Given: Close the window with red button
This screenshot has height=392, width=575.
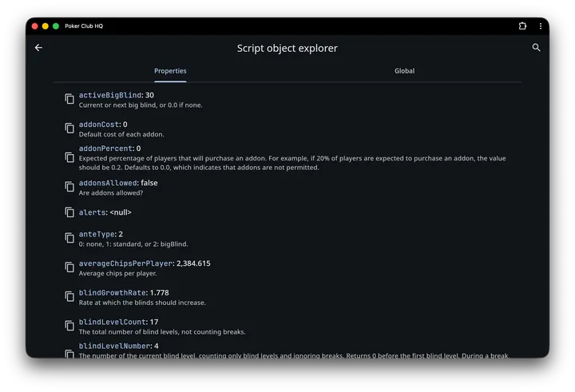Looking at the screenshot, I should click(x=35, y=26).
